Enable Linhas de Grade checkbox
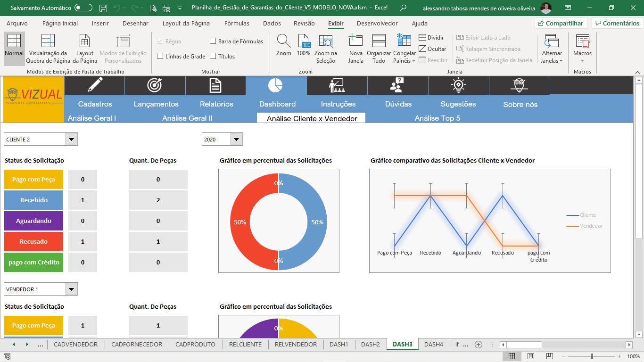The image size is (644, 362). click(x=160, y=56)
